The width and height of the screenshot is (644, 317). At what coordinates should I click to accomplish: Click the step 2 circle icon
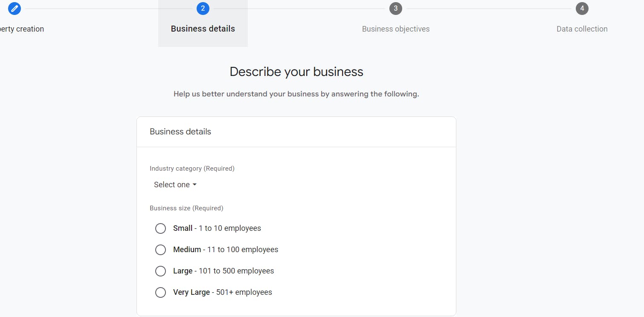click(x=203, y=8)
